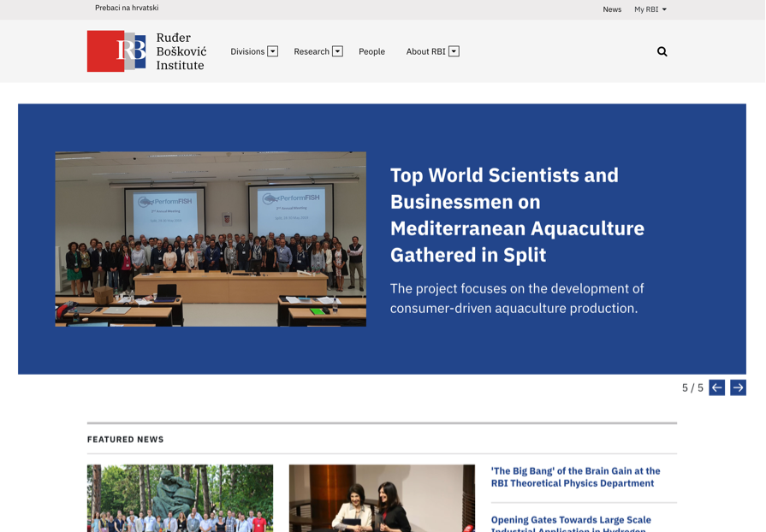
Task: Click the Ruđer Bošković Institute logo
Action: tap(146, 51)
